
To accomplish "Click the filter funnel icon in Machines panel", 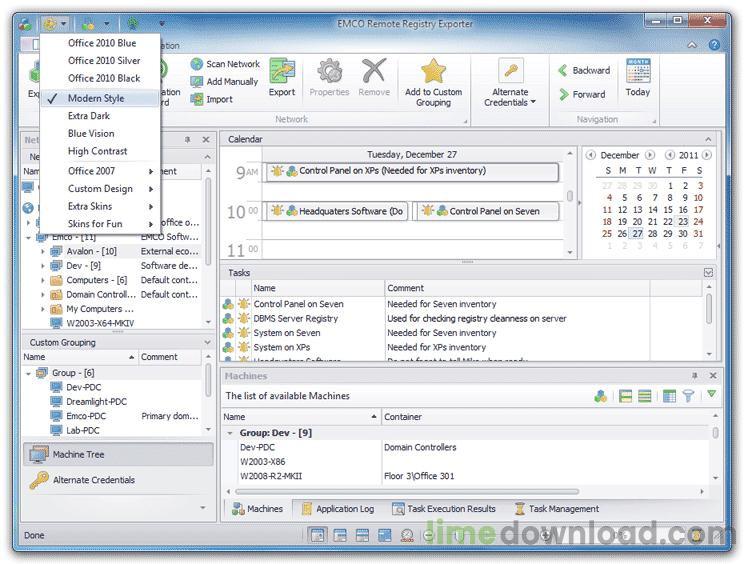I will (688, 396).
